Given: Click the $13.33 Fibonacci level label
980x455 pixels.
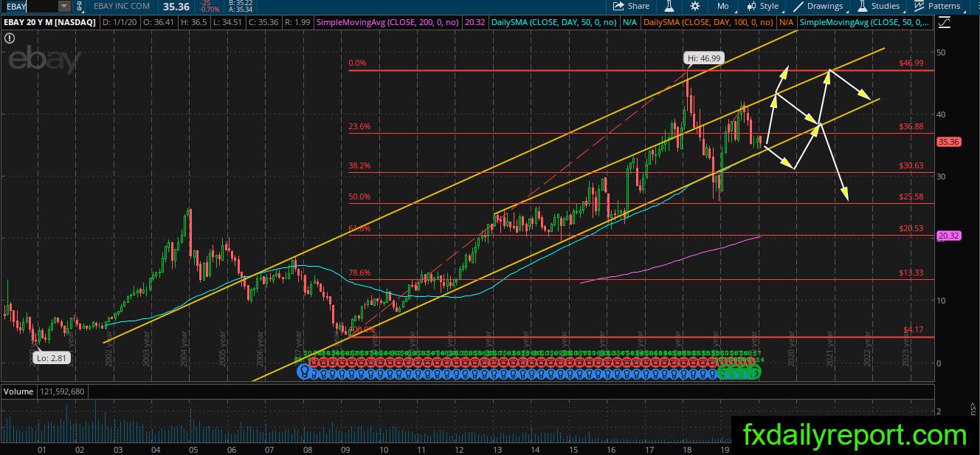Looking at the screenshot, I should 911,273.
